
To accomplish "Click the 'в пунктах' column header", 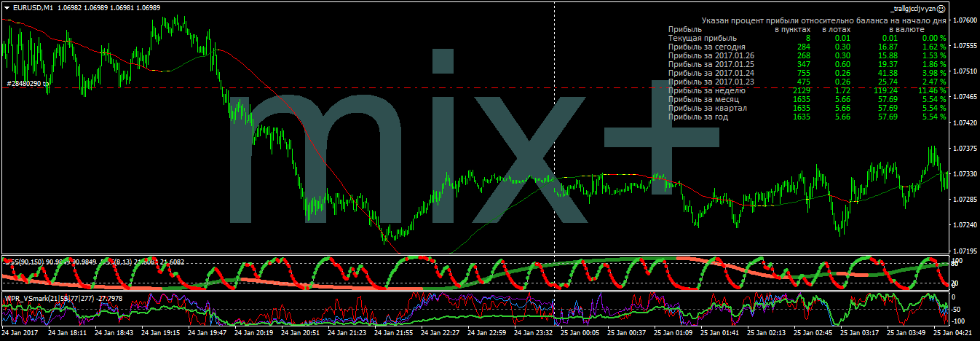I will (791, 29).
